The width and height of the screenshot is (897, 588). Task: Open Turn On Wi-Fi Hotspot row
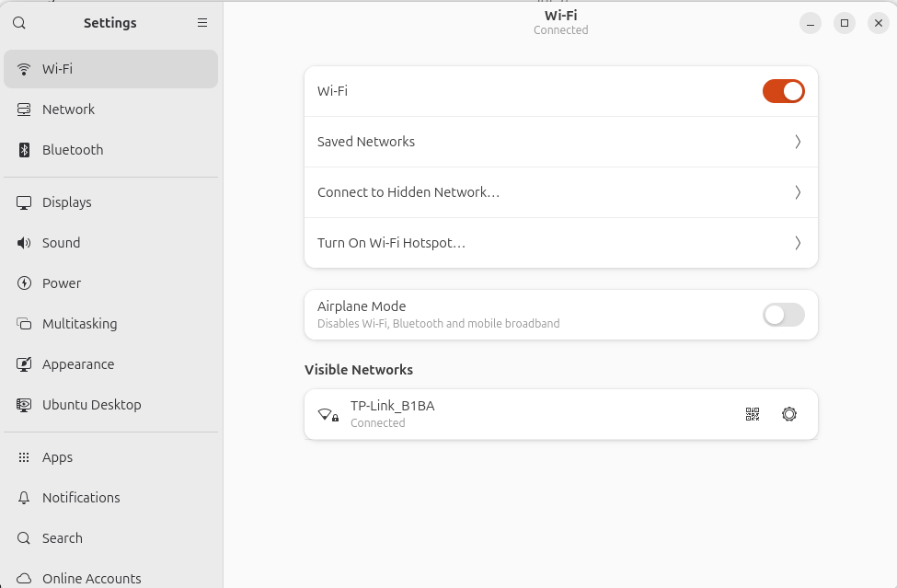[560, 243]
